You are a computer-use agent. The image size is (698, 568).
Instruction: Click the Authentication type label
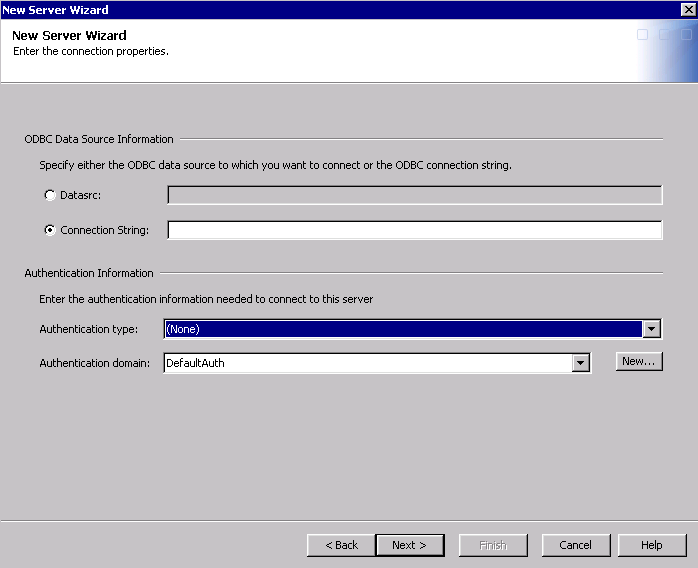point(89,329)
